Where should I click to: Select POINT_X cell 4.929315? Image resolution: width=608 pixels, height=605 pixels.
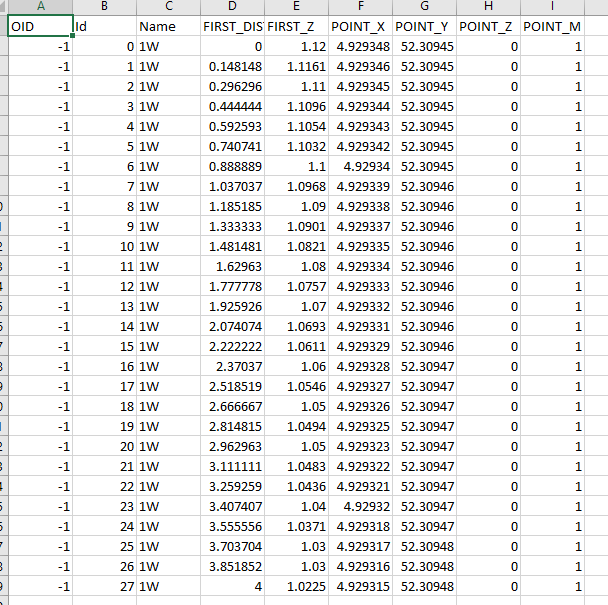(361, 586)
